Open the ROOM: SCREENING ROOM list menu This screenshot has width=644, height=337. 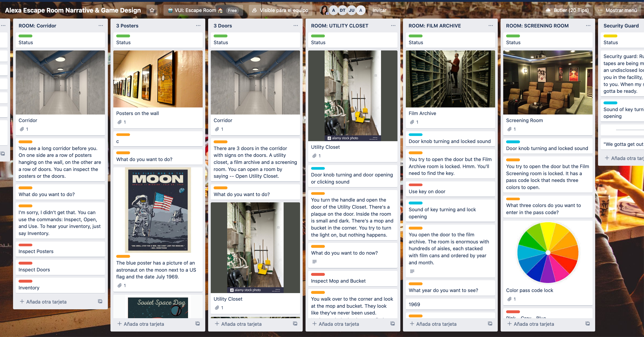click(x=588, y=26)
